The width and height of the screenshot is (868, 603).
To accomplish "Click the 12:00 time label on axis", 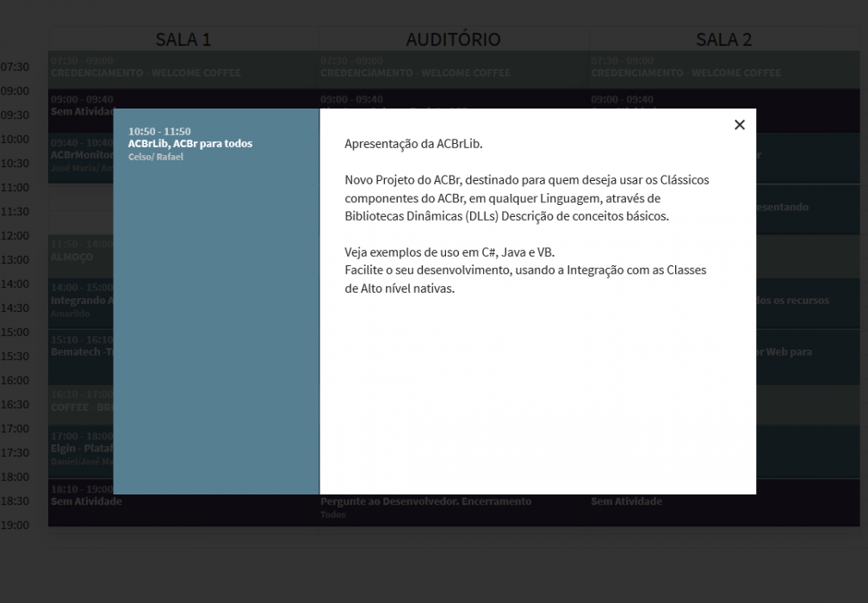I will pyautogui.click(x=15, y=236).
